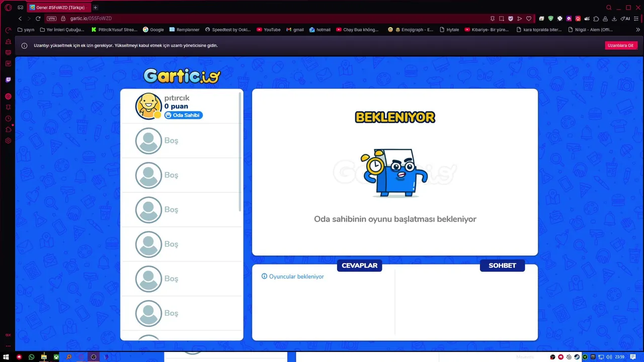This screenshot has width=644, height=362.
Task: Open the Opera main menu logo
Action: [8, 8]
